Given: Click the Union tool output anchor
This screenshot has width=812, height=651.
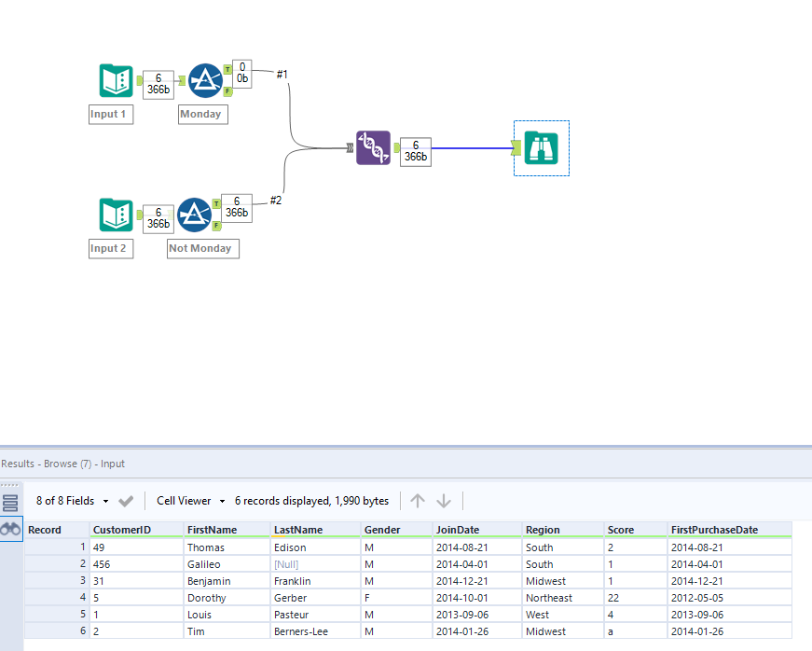Looking at the screenshot, I should point(397,148).
